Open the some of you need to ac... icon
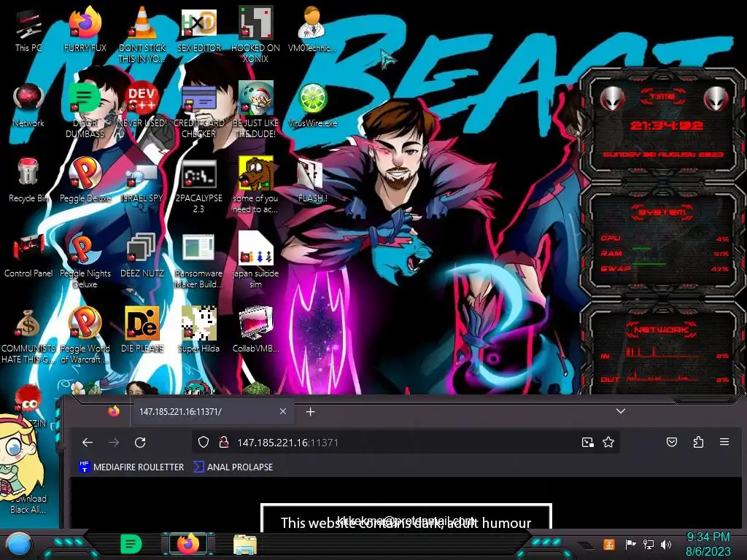This screenshot has width=747, height=560. pyautogui.click(x=256, y=186)
